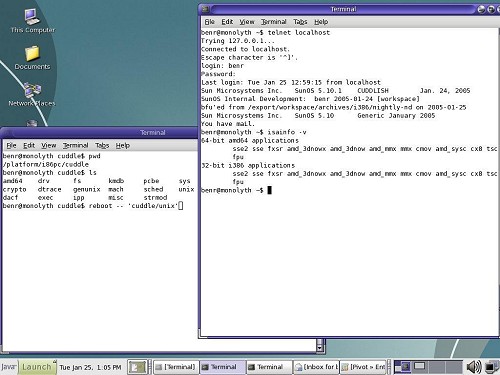Viewport: 500px width, 375px height.
Task: Maximize the telnet Terminal window
Action: 491,9
